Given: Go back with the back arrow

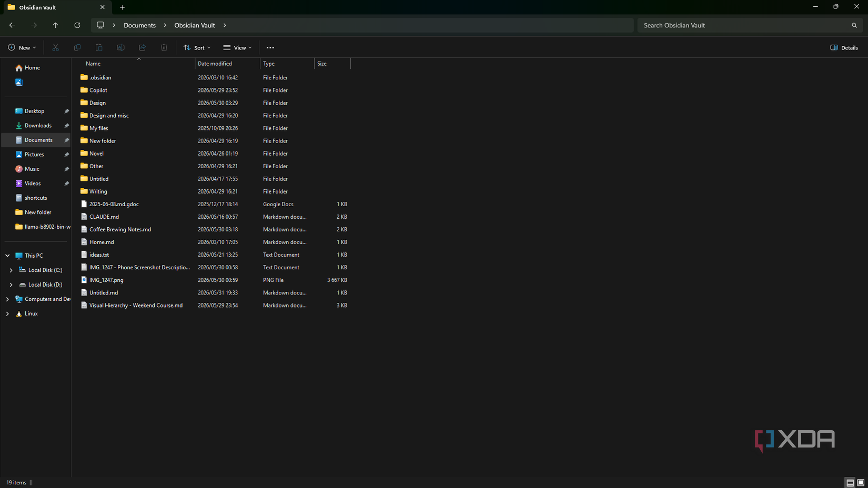Looking at the screenshot, I should tap(12, 25).
